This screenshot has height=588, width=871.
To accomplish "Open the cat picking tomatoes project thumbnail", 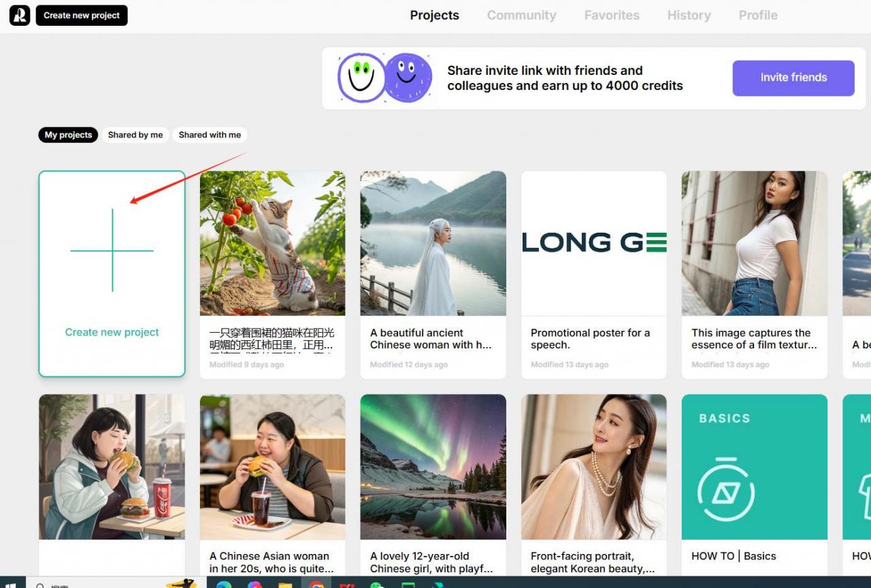I will [x=272, y=243].
